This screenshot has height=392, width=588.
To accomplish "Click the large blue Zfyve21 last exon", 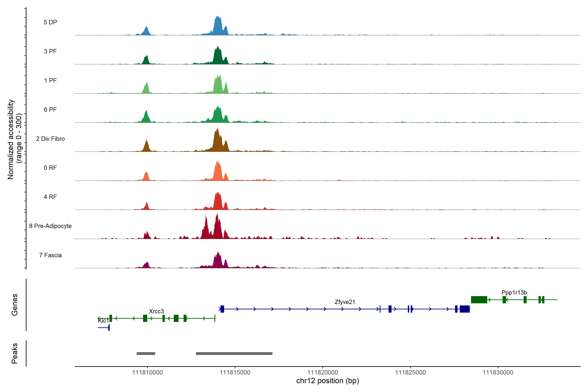I will point(465,309).
